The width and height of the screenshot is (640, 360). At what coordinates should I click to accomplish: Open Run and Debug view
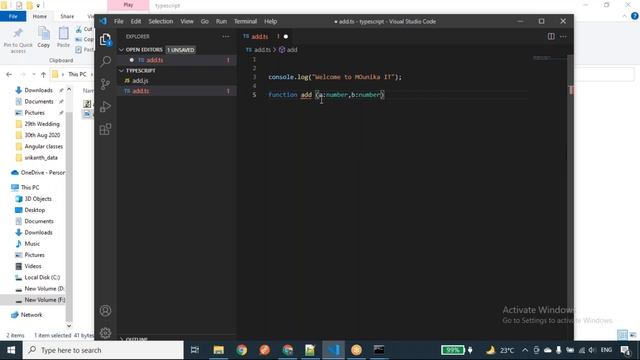pos(105,107)
